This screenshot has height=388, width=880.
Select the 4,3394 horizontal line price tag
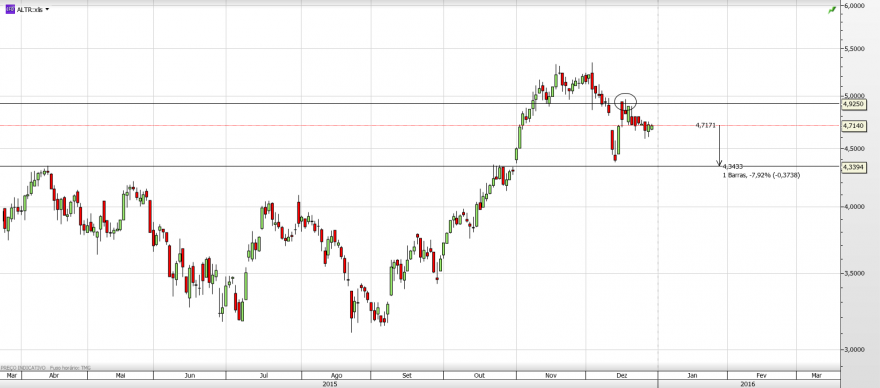(x=854, y=167)
